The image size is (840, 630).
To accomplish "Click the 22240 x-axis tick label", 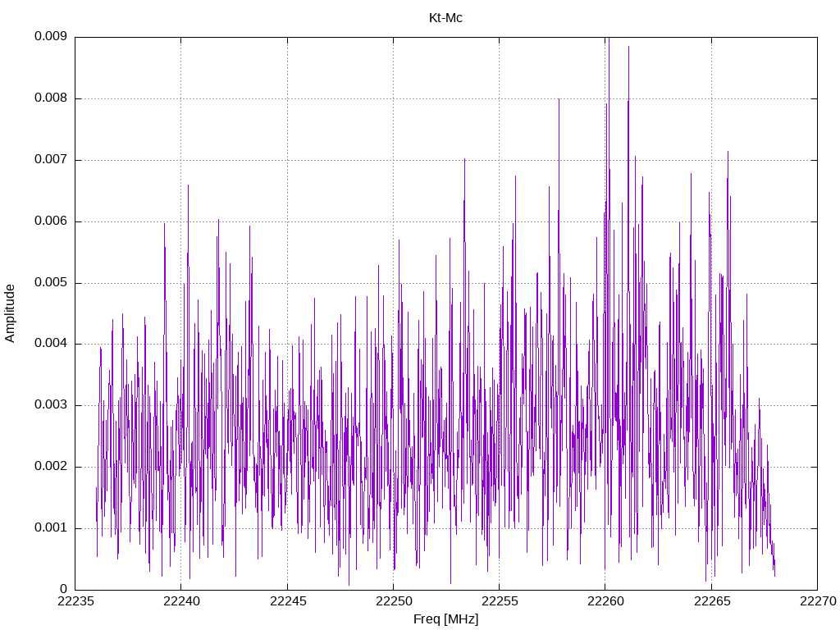I will pos(181,601).
